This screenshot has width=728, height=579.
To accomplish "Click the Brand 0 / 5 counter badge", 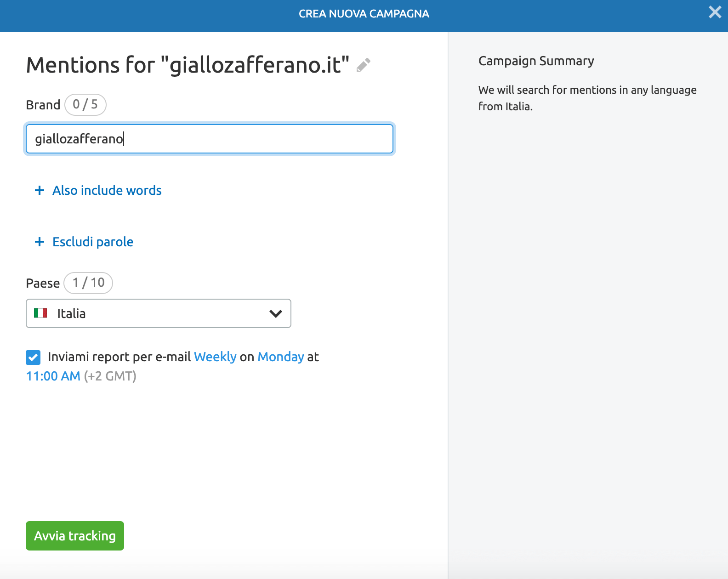I will click(x=85, y=104).
